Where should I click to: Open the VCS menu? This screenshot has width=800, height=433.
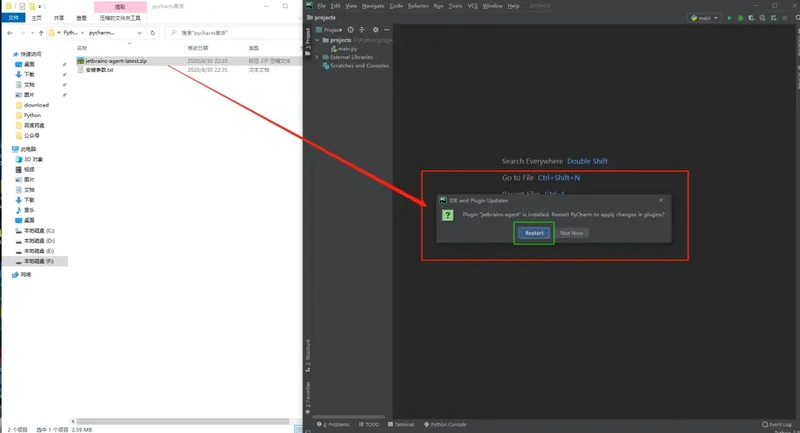pyautogui.click(x=472, y=6)
